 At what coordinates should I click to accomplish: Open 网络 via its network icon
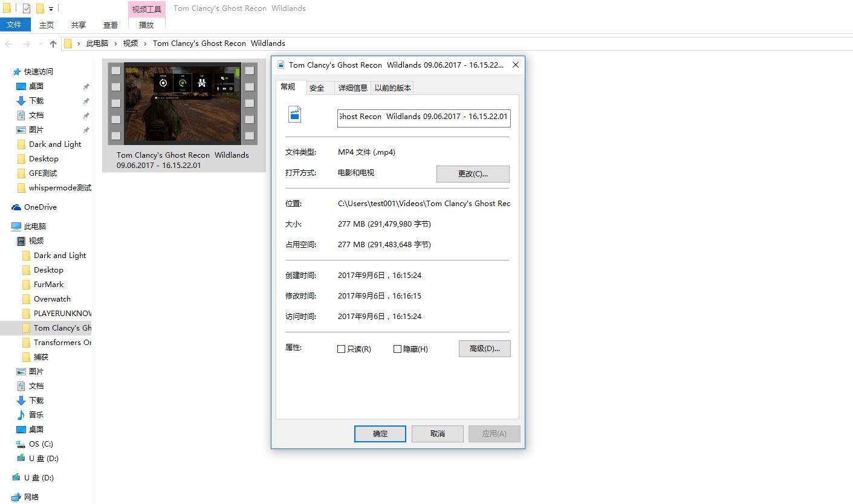pos(16,497)
